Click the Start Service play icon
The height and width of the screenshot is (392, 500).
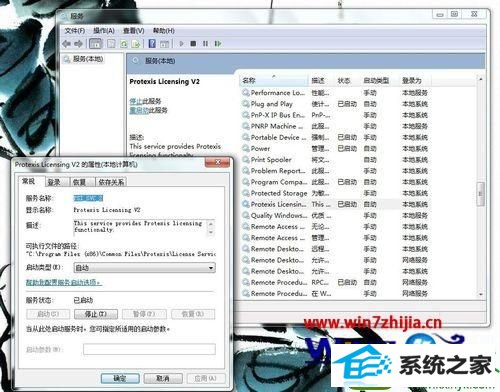point(181,44)
